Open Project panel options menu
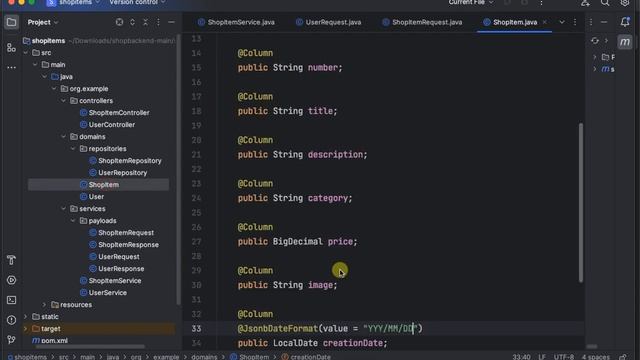 coord(158,22)
